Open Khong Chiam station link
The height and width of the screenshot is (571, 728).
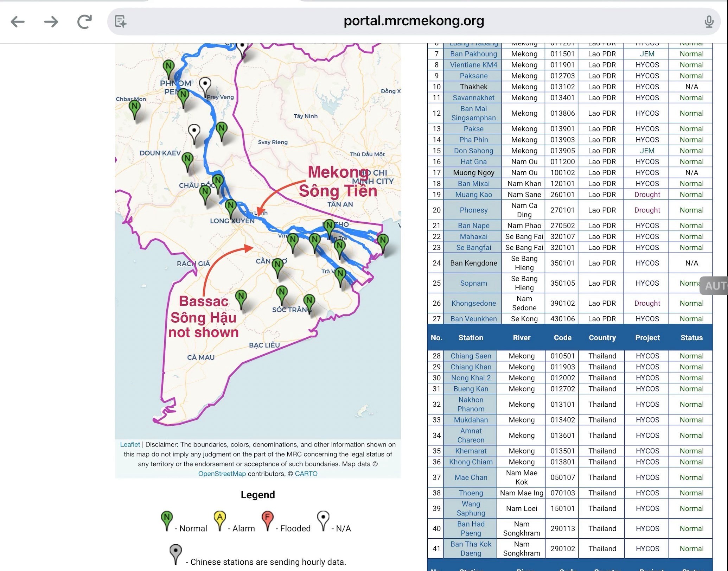(x=471, y=462)
